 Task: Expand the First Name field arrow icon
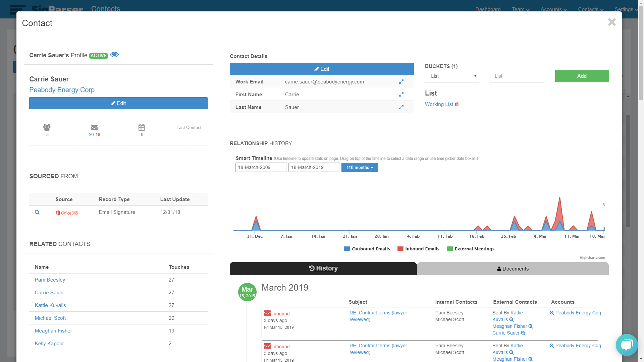pos(401,95)
